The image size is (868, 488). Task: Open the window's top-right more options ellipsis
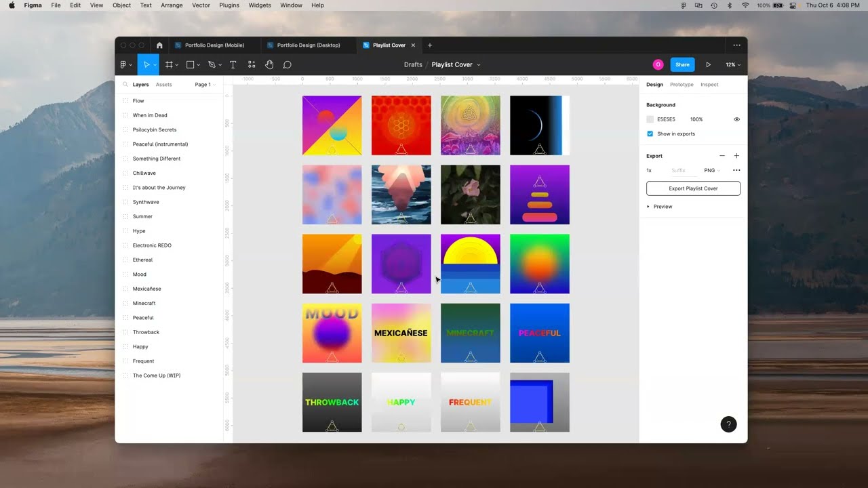(736, 45)
